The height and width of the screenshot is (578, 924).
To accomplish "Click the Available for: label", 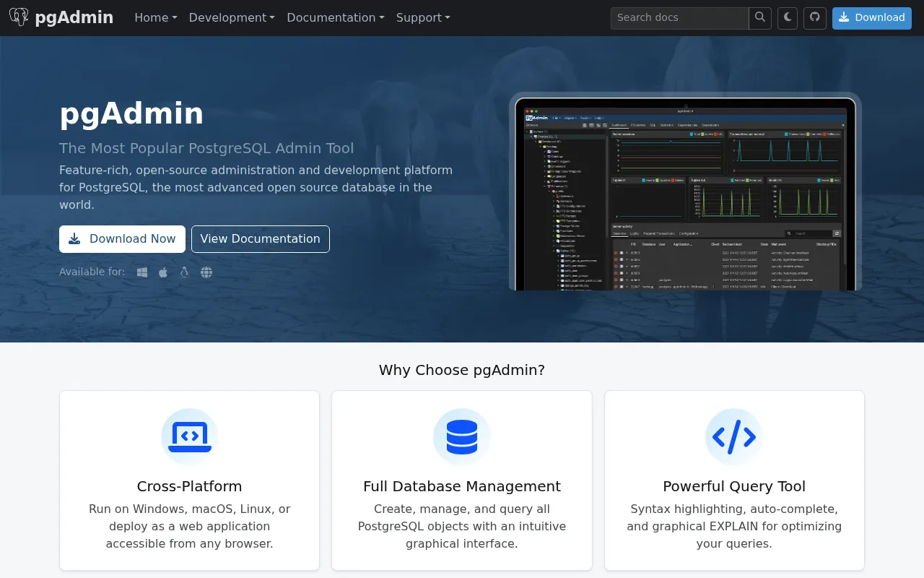I will coord(92,272).
